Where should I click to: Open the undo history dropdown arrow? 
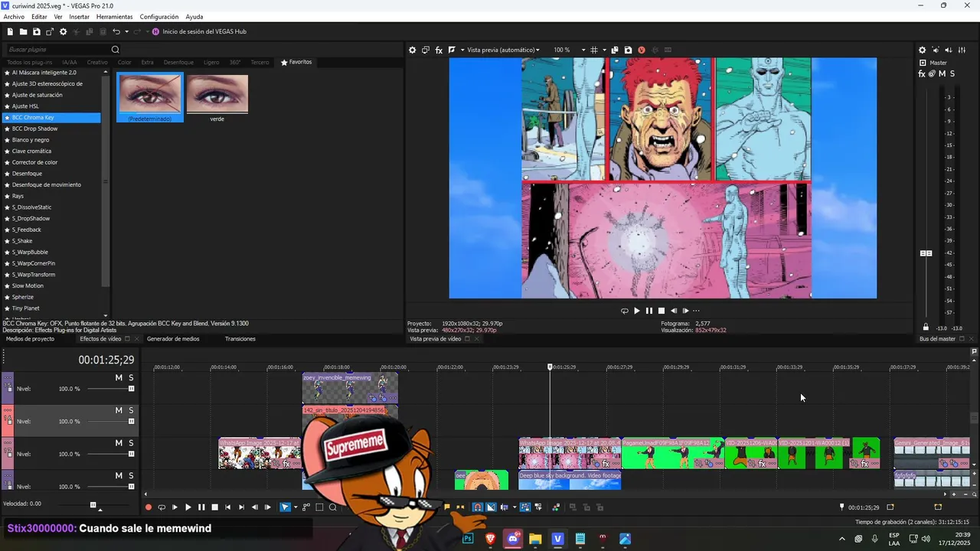point(126,31)
